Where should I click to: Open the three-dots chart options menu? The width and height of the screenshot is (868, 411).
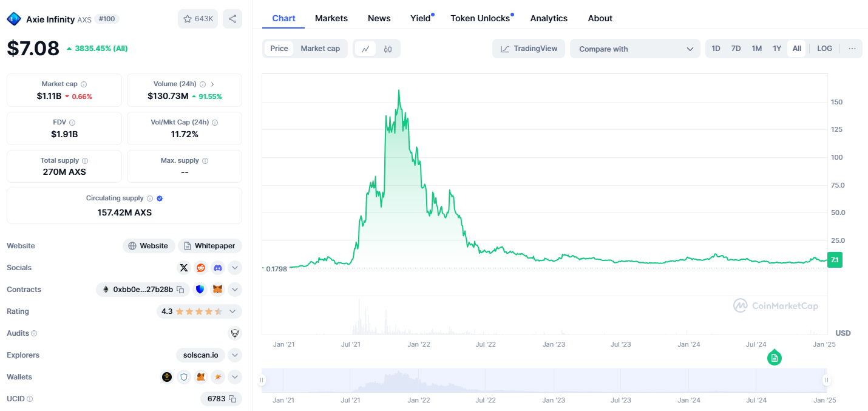coord(852,49)
